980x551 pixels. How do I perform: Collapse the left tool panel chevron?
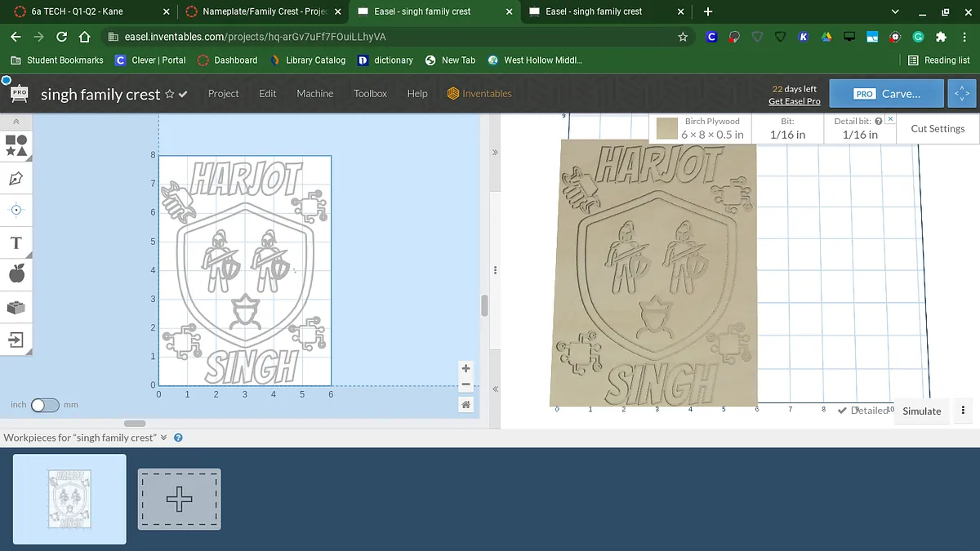(x=16, y=122)
